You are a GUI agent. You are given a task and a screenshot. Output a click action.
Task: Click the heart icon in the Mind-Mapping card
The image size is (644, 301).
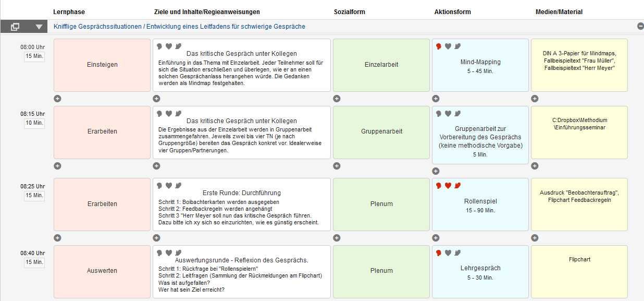(x=448, y=46)
